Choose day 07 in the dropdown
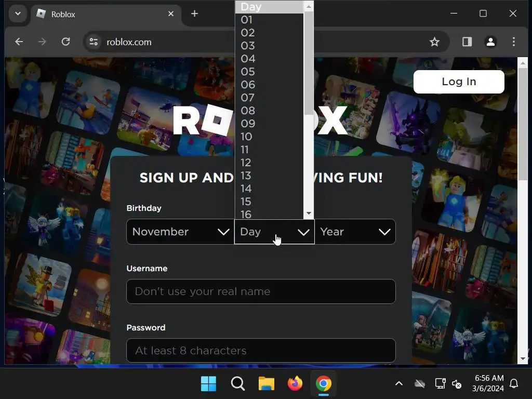Image resolution: width=532 pixels, height=399 pixels. coord(269,97)
